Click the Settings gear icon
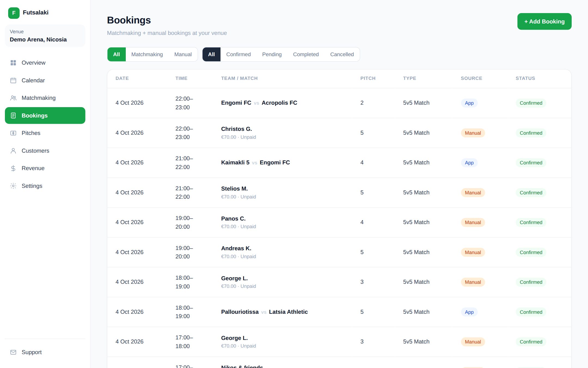Viewport: 588px width, 368px height. [13, 186]
